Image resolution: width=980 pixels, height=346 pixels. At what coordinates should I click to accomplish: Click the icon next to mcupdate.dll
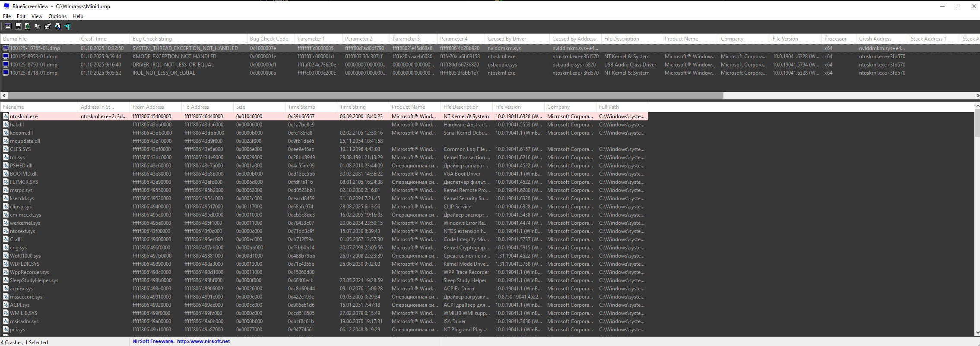point(6,141)
